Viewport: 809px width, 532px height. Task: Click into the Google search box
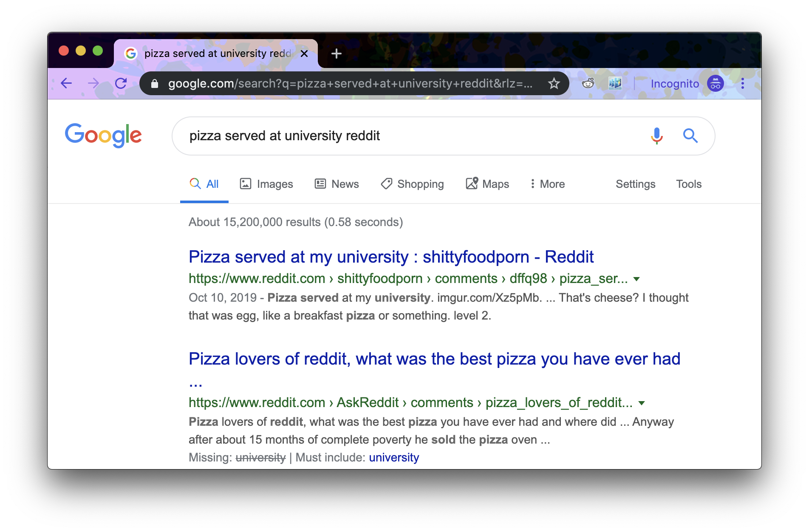[443, 136]
